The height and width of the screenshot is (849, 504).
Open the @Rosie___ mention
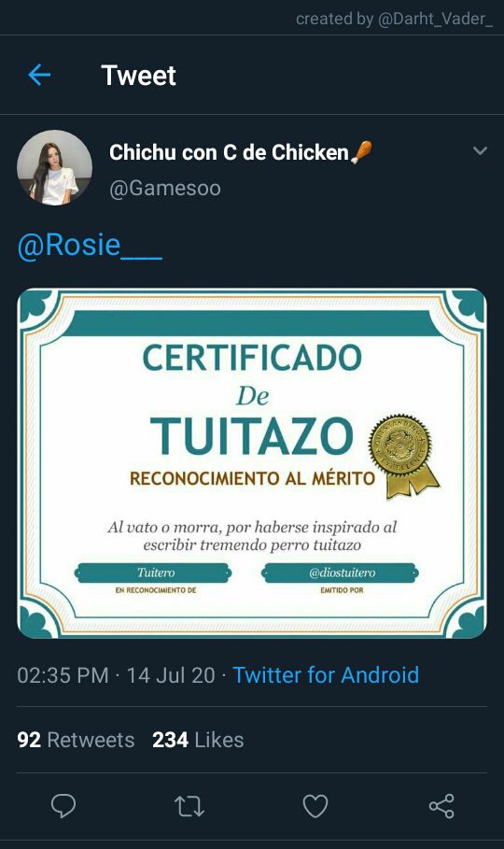point(90,246)
